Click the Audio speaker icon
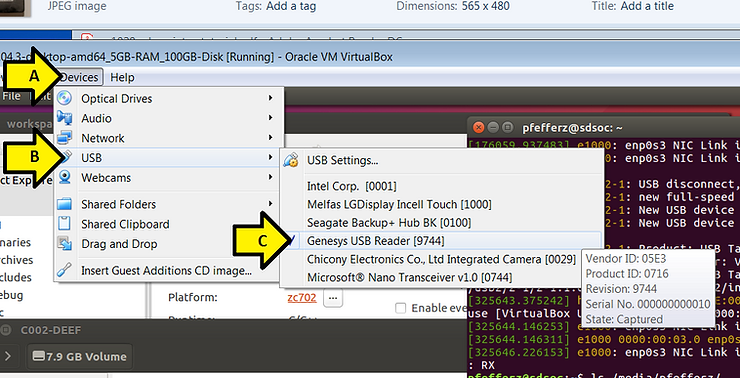Image resolution: width=740 pixels, height=378 pixels. point(64,118)
